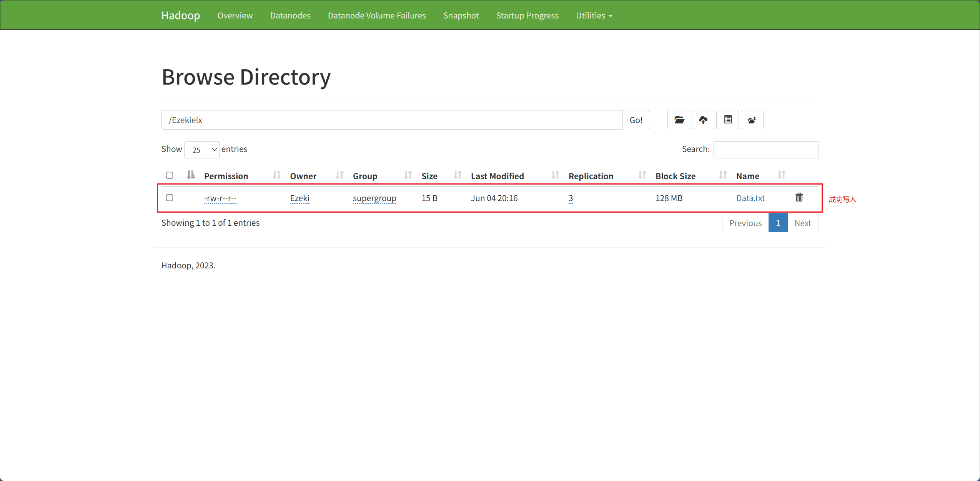Screen dimensions: 980x481
Task: Click the create directory folder icon
Action: coord(679,120)
